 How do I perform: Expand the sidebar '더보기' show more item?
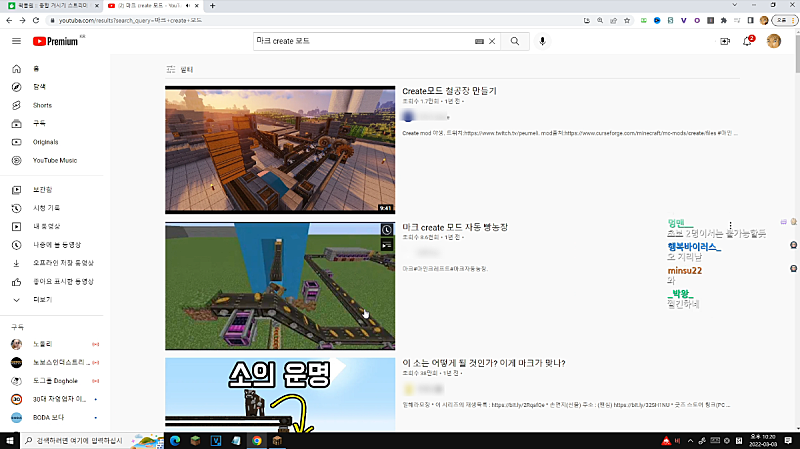pyautogui.click(x=42, y=299)
